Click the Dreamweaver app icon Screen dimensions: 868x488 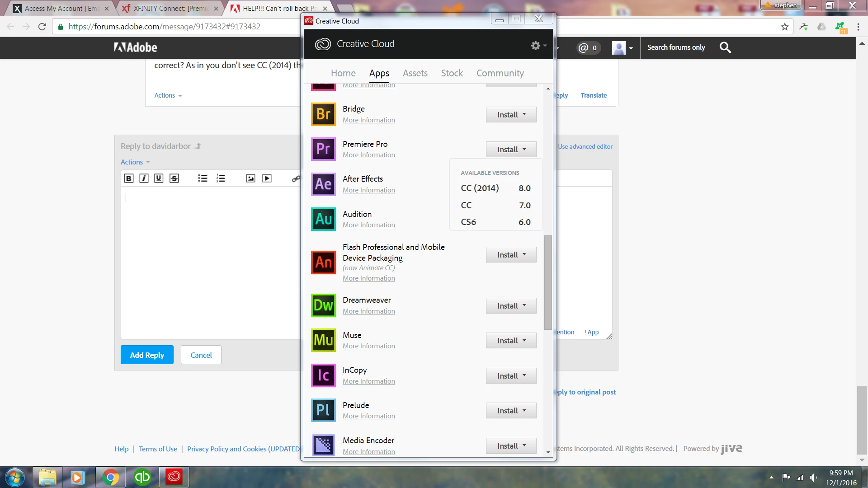(x=323, y=305)
